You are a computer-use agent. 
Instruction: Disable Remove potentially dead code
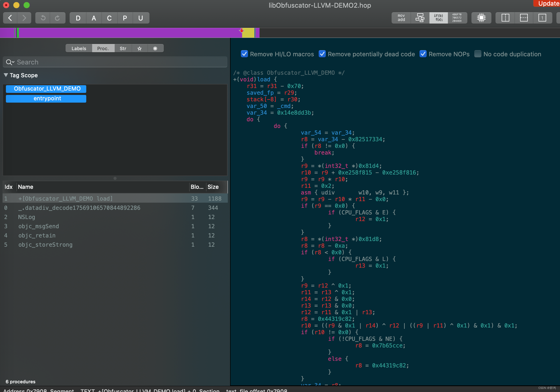coord(322,54)
